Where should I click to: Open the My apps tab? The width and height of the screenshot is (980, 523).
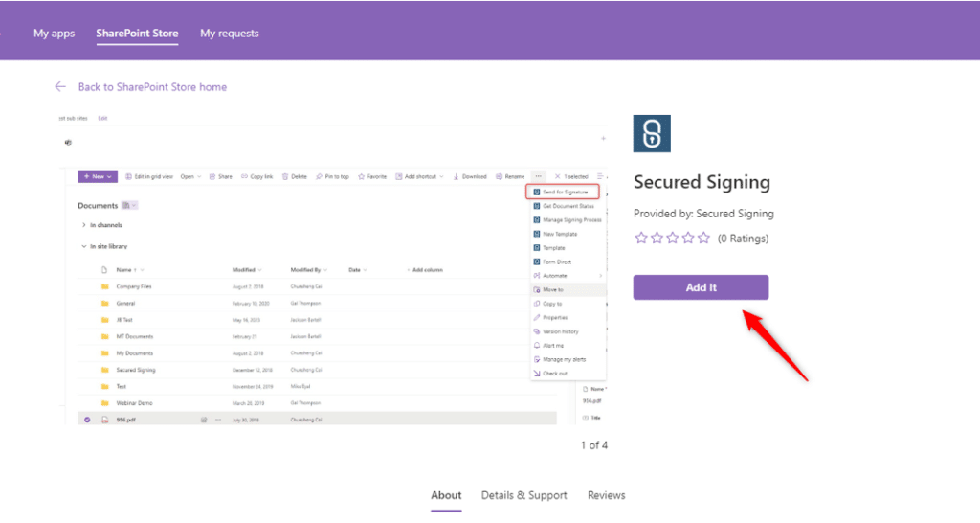55,34
